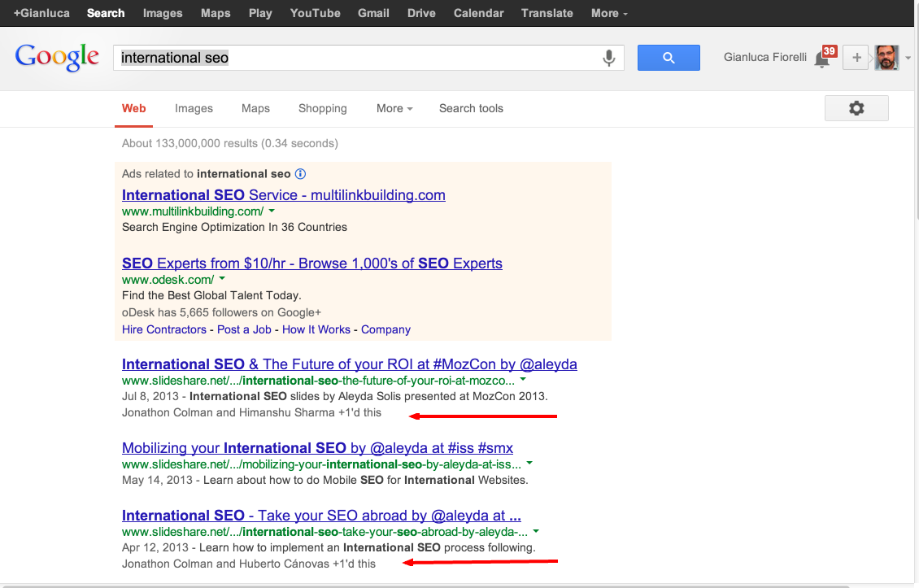919x588 pixels.
Task: Open Search tools options
Action: point(471,108)
